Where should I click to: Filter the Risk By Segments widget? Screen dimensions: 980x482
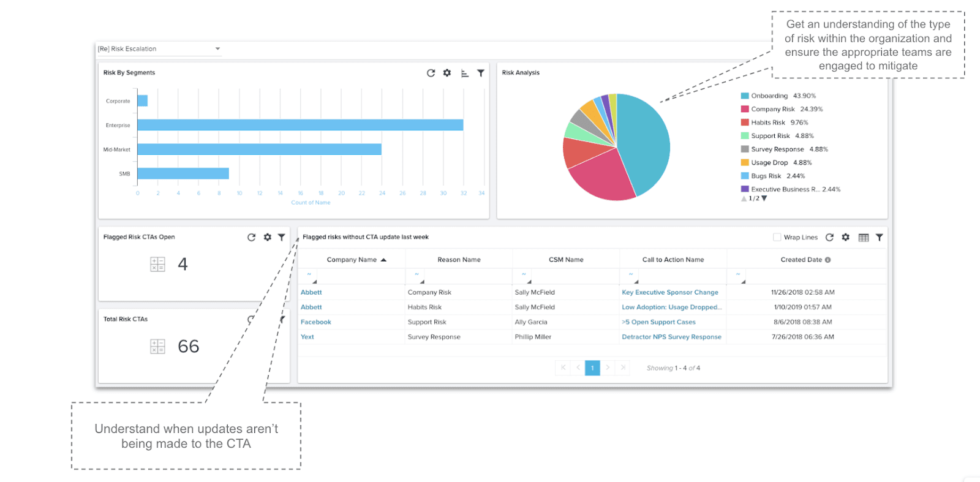481,73
